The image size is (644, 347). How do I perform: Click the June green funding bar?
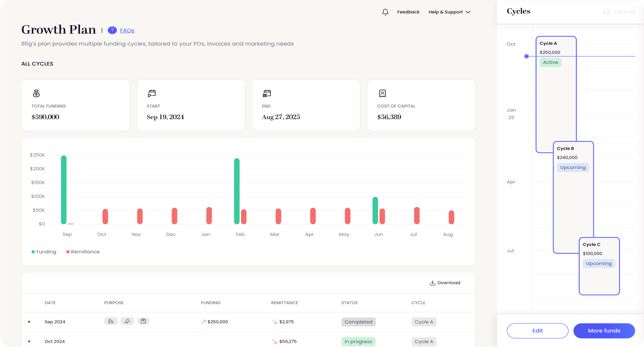(x=375, y=210)
